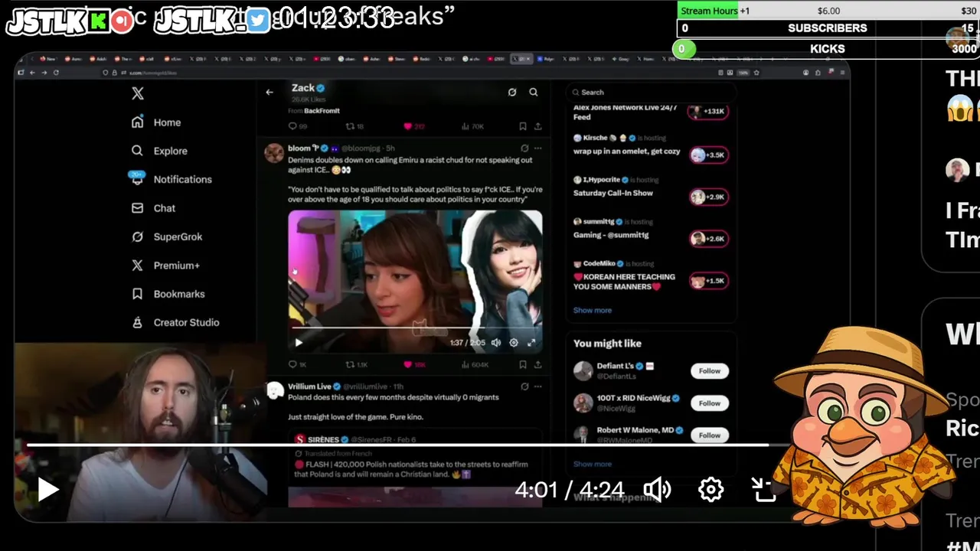Bookmark the post with 70K views
Viewport: 980px width, 551px height.
point(523,126)
